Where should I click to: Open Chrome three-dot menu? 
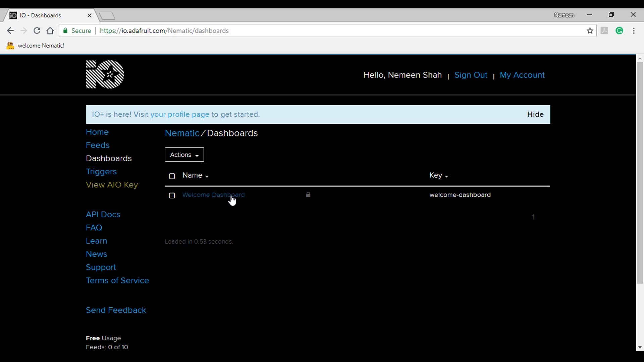click(634, 31)
